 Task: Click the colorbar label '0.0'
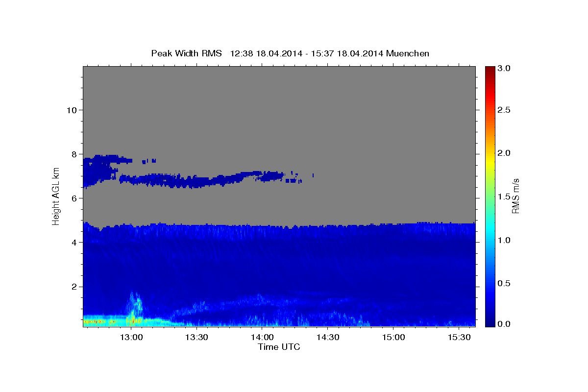(504, 324)
